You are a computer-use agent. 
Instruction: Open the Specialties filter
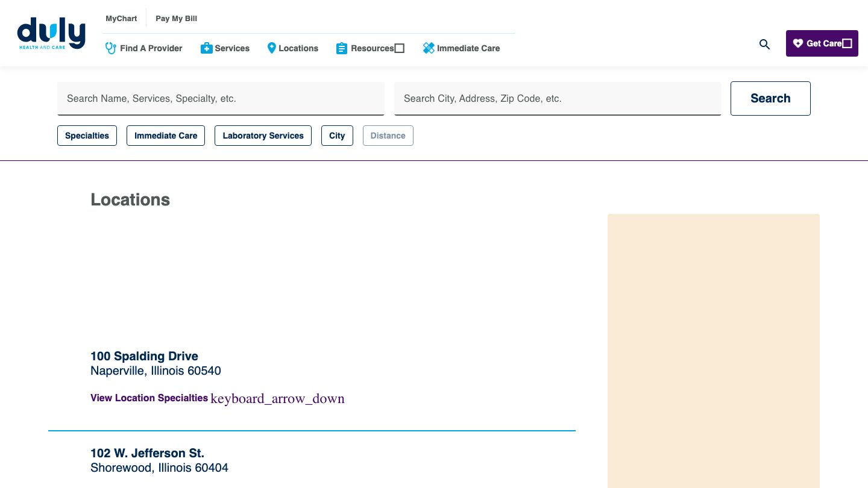click(87, 136)
